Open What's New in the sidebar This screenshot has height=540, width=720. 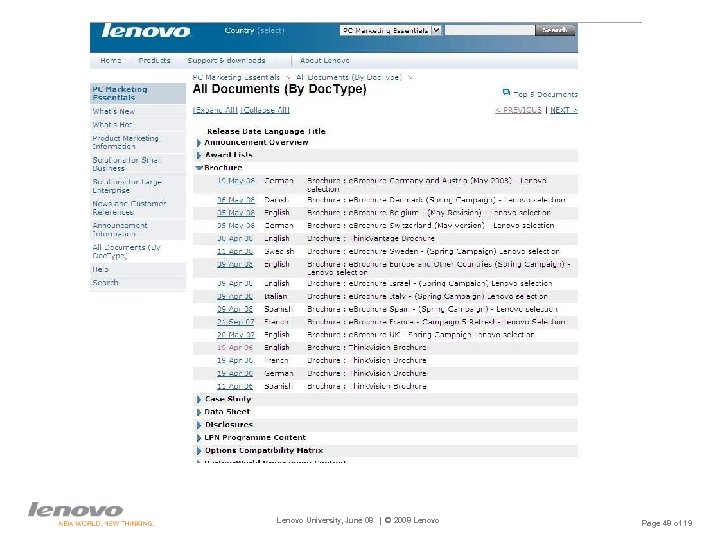113,112
